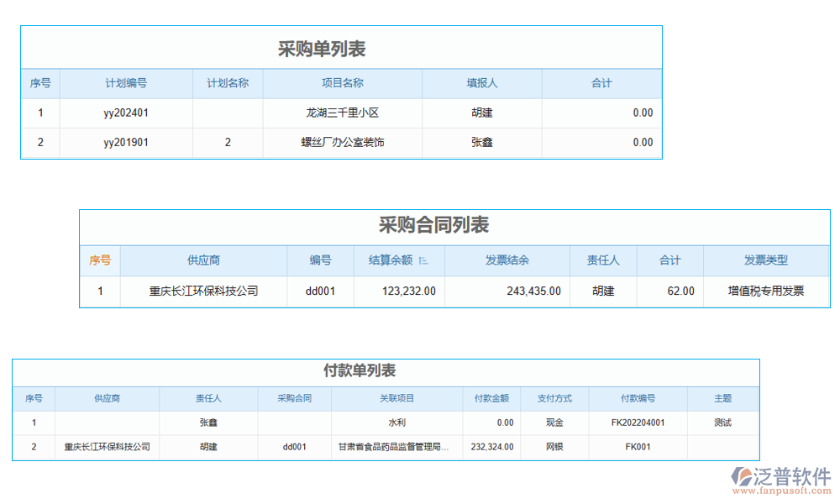The image size is (840, 504).
Task: Click the 发票类型 column header
Action: pyautogui.click(x=766, y=260)
